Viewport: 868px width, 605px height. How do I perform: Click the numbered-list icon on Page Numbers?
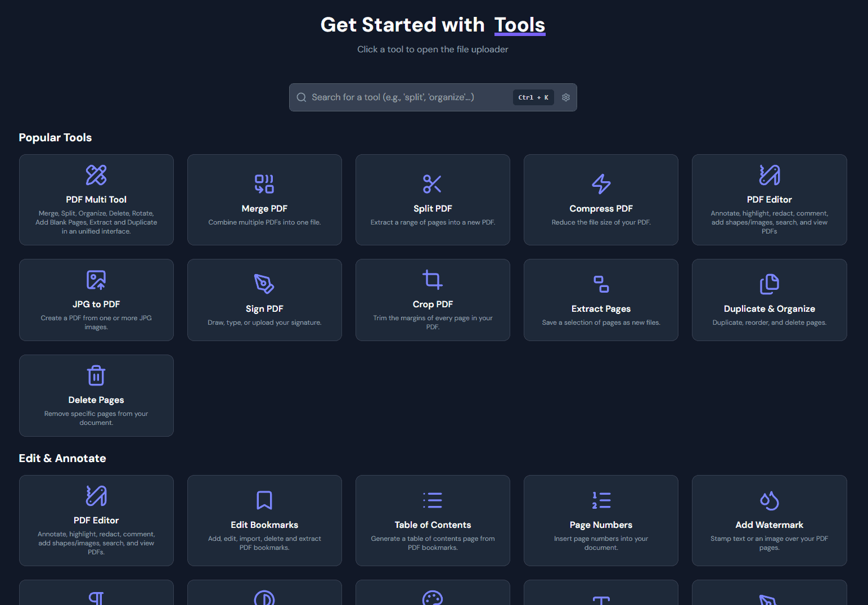[601, 500]
